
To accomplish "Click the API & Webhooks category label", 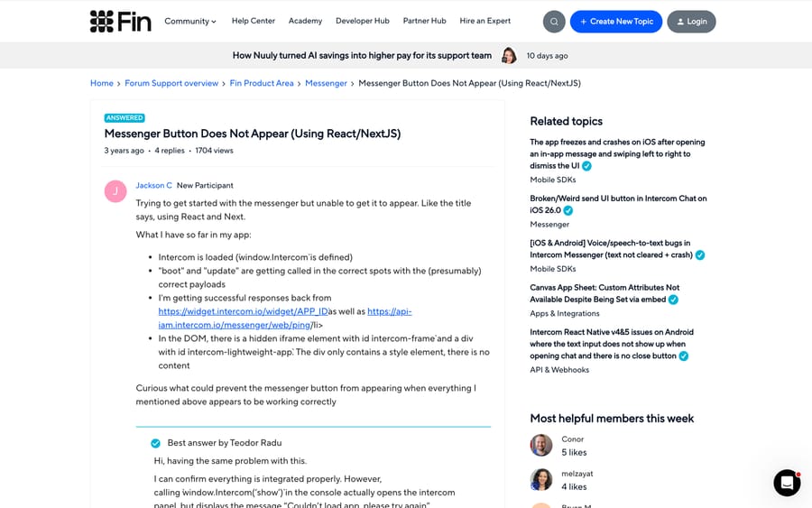I will click(559, 370).
